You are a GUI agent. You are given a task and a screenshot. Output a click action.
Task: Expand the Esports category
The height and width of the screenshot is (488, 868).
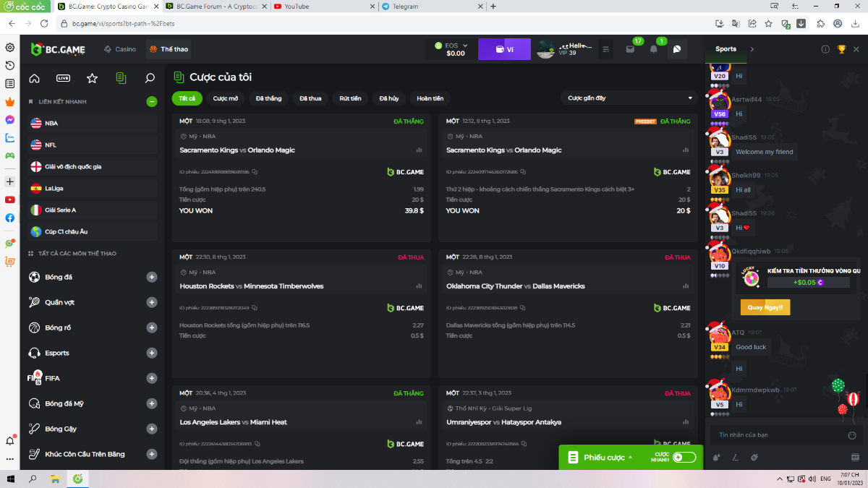coord(152,353)
